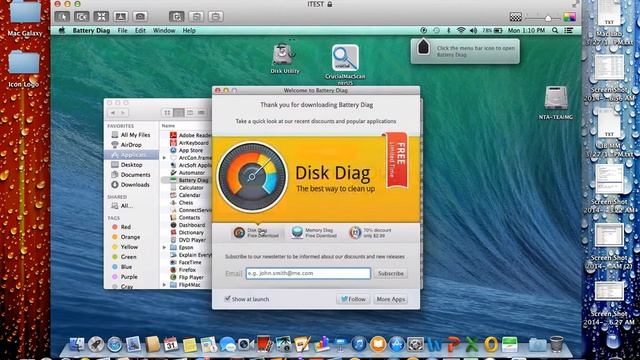Image resolution: width=640 pixels, height=360 pixels.
Task: Click the Time Machine clock icon in menu bar
Action: (x=436, y=30)
